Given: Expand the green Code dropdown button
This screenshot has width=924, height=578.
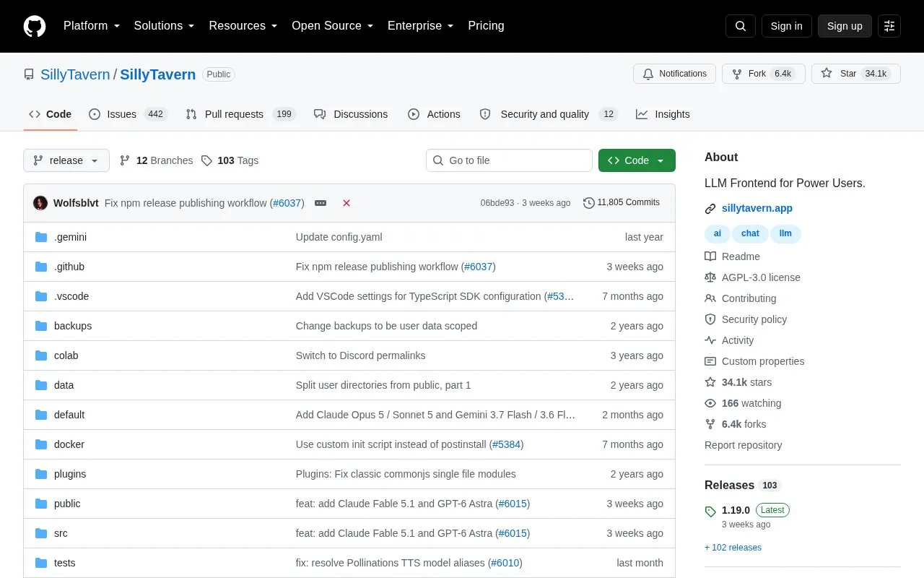Looking at the screenshot, I should coord(637,160).
